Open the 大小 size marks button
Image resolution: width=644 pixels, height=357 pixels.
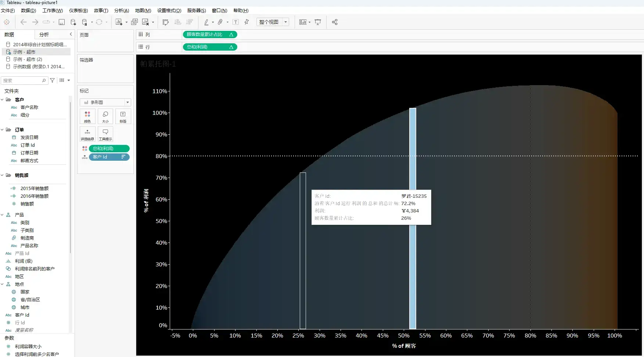pos(105,116)
